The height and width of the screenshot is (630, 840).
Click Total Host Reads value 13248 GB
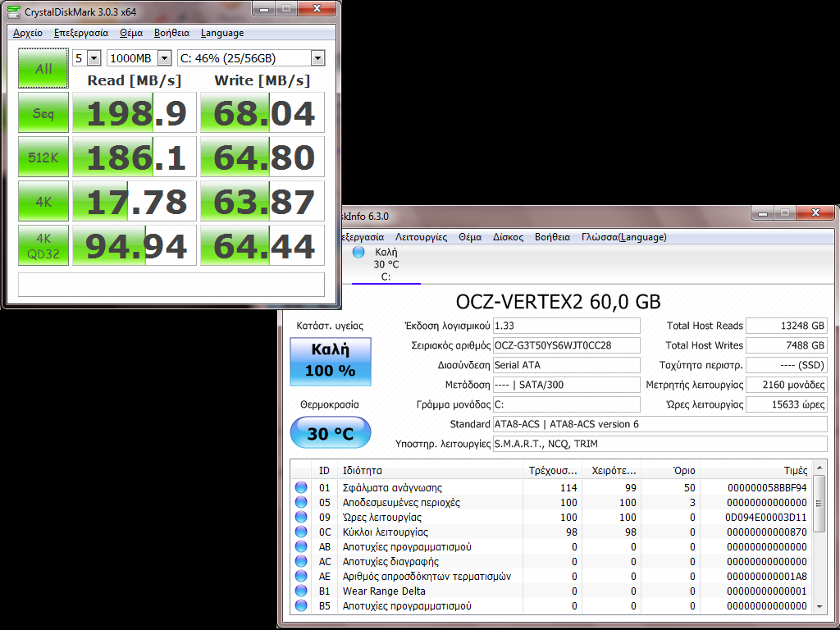coord(787,326)
